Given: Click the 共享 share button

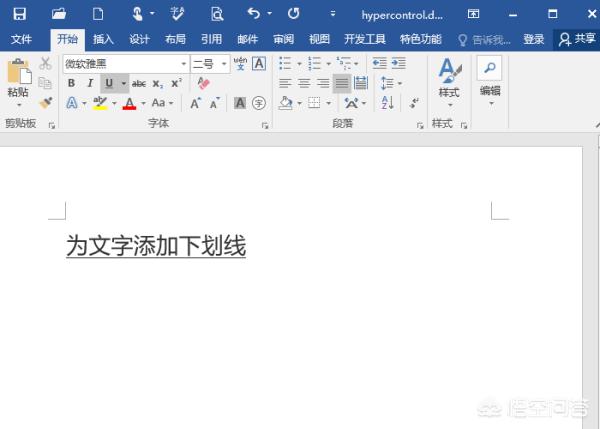Looking at the screenshot, I should (577, 39).
